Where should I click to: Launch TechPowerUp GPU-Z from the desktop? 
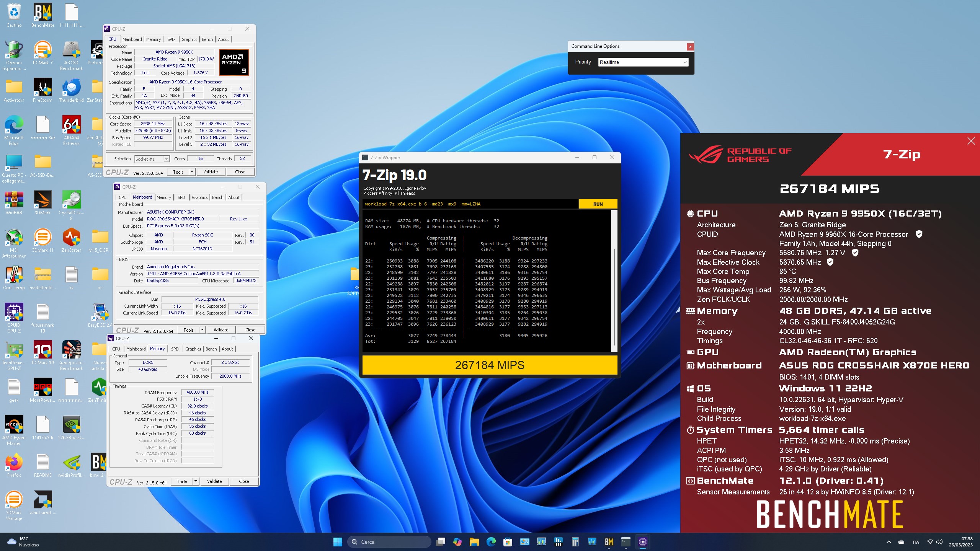coord(14,355)
